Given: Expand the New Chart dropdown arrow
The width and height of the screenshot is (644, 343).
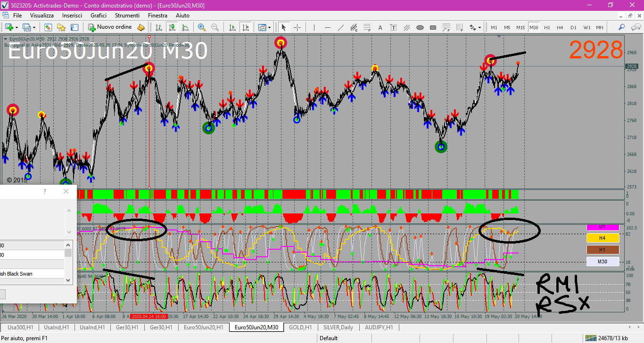Looking at the screenshot, I should 17,27.
